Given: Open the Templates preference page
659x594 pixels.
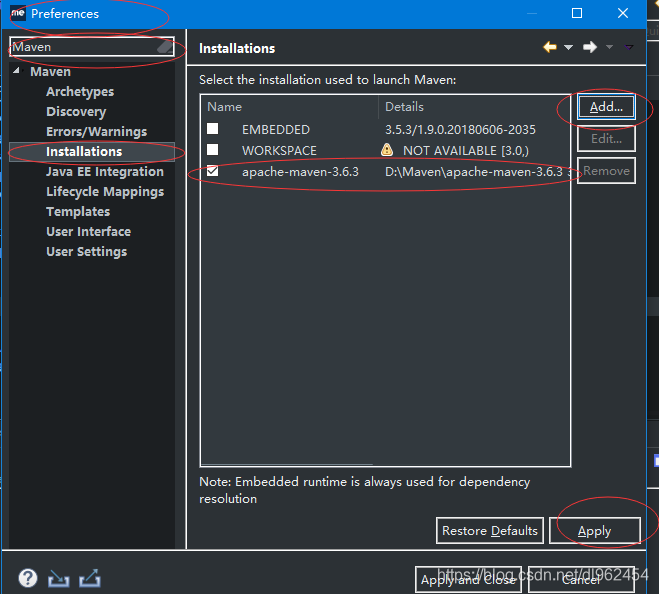Looking at the screenshot, I should [x=78, y=211].
